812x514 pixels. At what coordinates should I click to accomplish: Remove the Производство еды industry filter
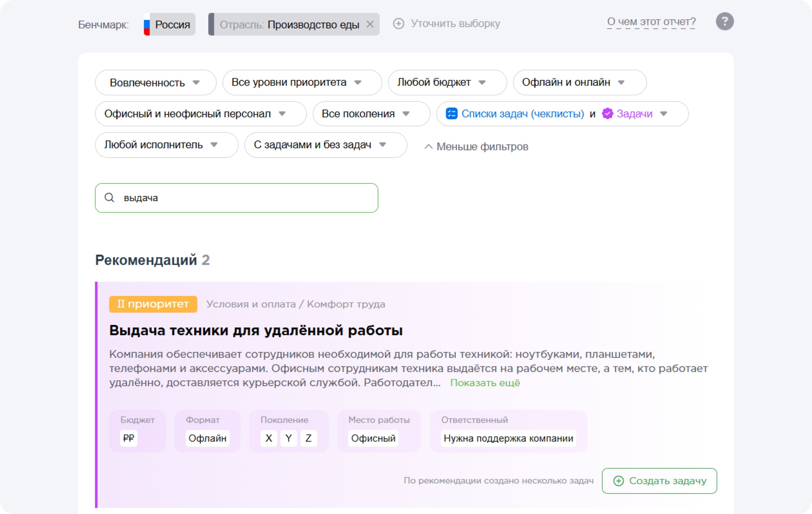[370, 24]
